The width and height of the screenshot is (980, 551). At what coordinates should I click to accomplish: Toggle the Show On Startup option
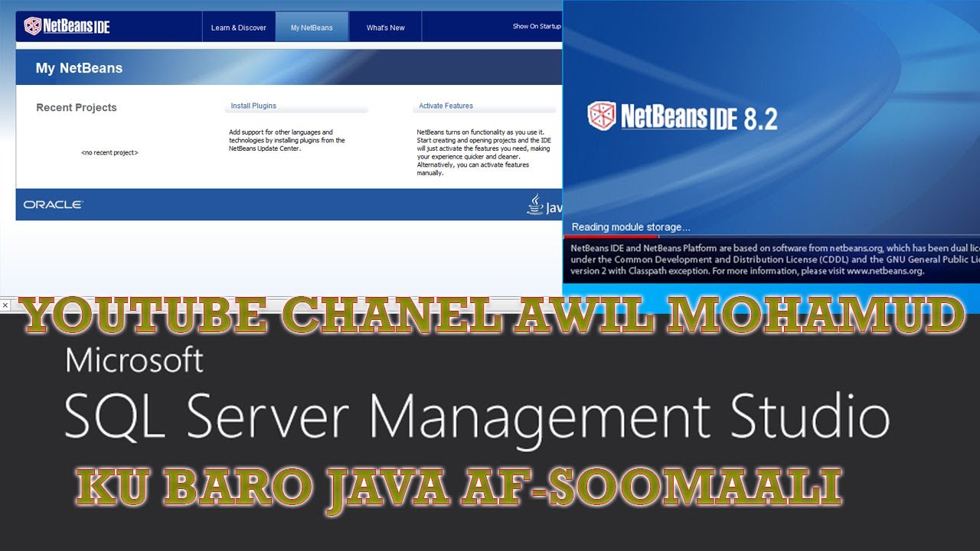[x=537, y=27]
